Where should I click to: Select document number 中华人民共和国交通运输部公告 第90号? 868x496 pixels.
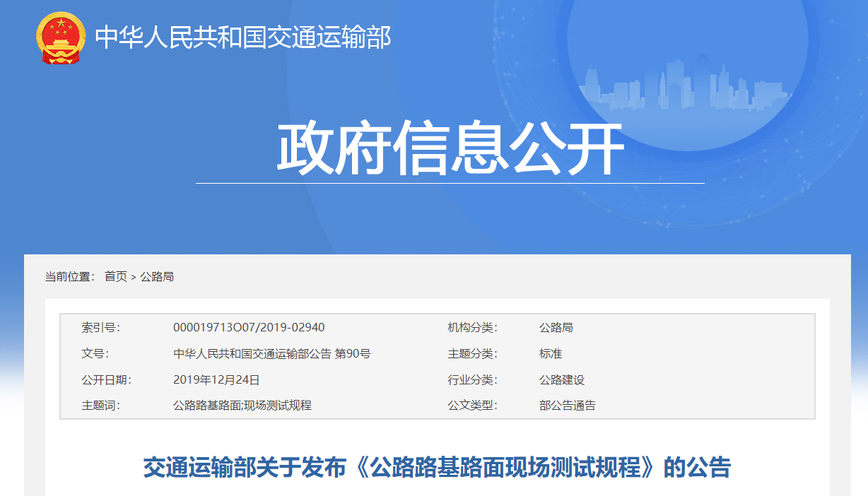pos(272,354)
